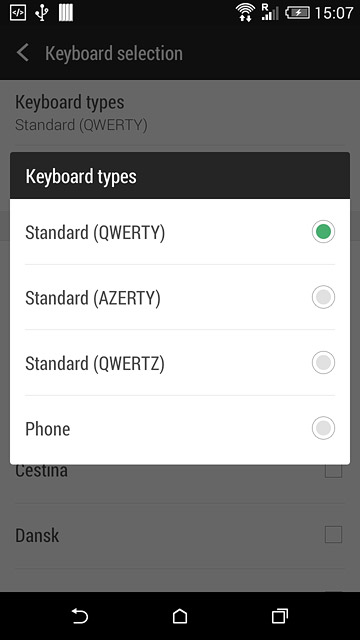360x640 pixels.
Task: Tap the USB debugging status icon
Action: [18, 13]
